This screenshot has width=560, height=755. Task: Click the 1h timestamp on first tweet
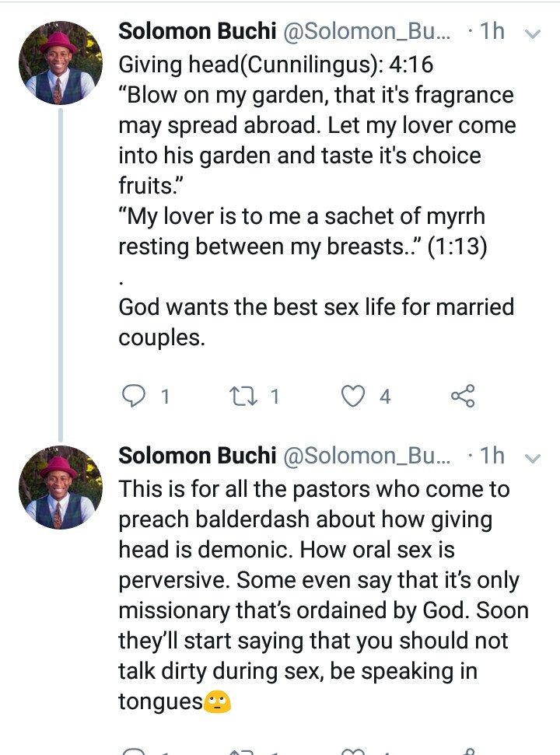[x=492, y=32]
